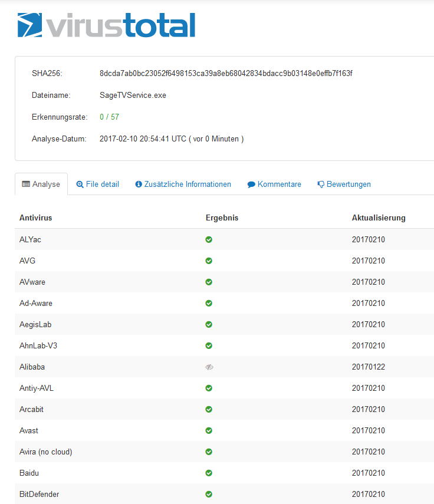Click the Erkennungsrate label
Screen dimensions: 434x504
click(x=60, y=117)
